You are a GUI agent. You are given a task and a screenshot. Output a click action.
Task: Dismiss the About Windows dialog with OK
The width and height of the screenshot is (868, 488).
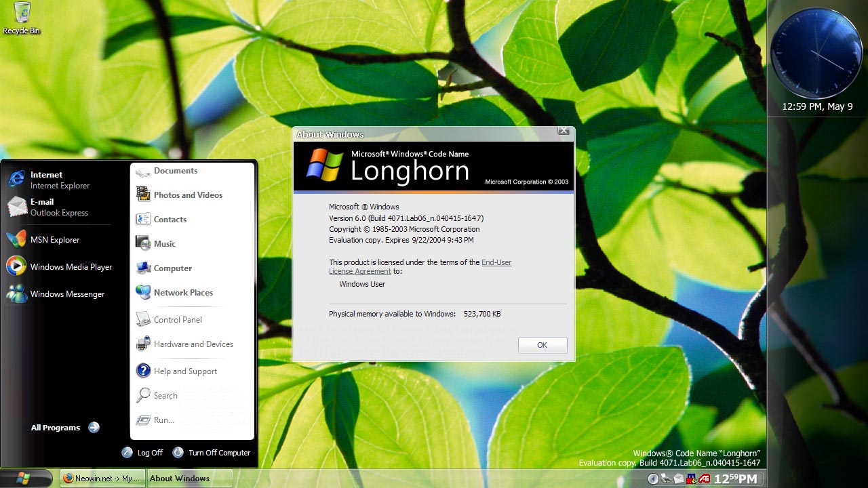coord(542,345)
